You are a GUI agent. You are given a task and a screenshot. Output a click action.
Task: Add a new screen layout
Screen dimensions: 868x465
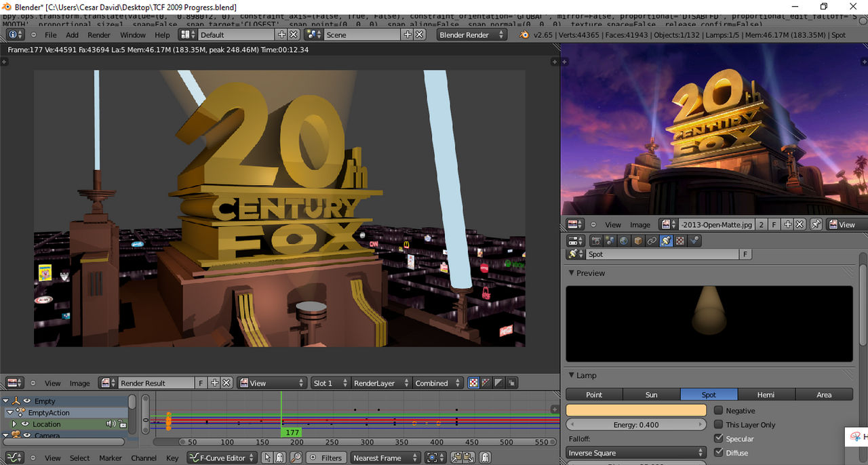(x=282, y=35)
